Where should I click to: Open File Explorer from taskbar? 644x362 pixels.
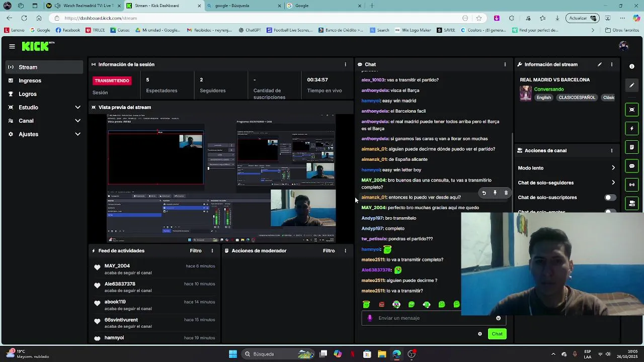(x=382, y=354)
